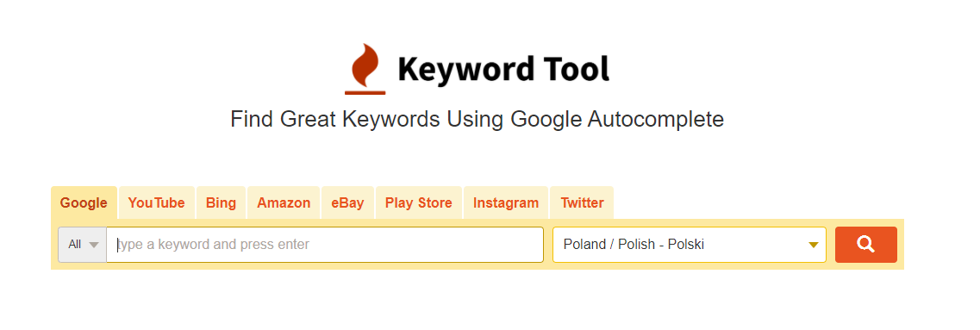Select the Twitter tab

pos(582,202)
